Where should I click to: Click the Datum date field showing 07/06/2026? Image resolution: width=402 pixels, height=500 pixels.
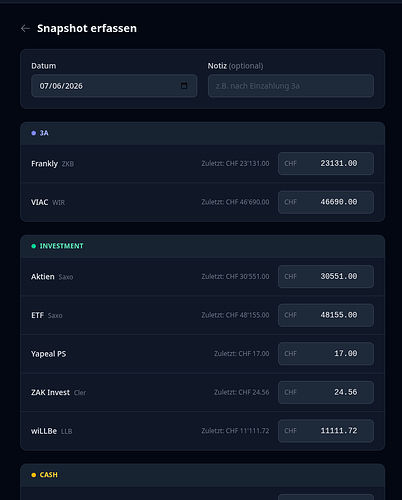114,86
